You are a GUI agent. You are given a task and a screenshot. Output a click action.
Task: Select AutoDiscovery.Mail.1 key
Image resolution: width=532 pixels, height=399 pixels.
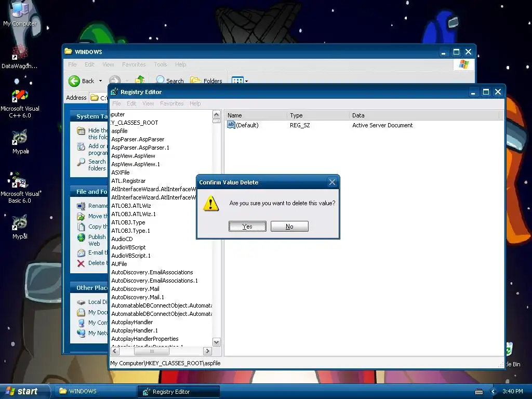coord(138,297)
